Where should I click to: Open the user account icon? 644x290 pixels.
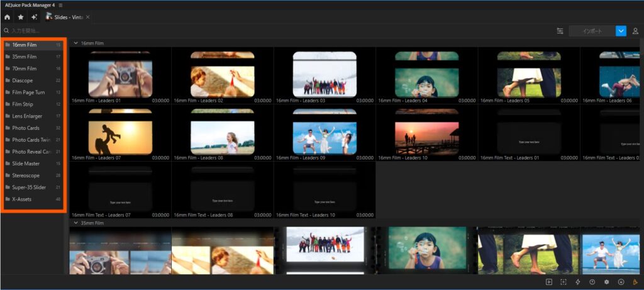pos(635,31)
